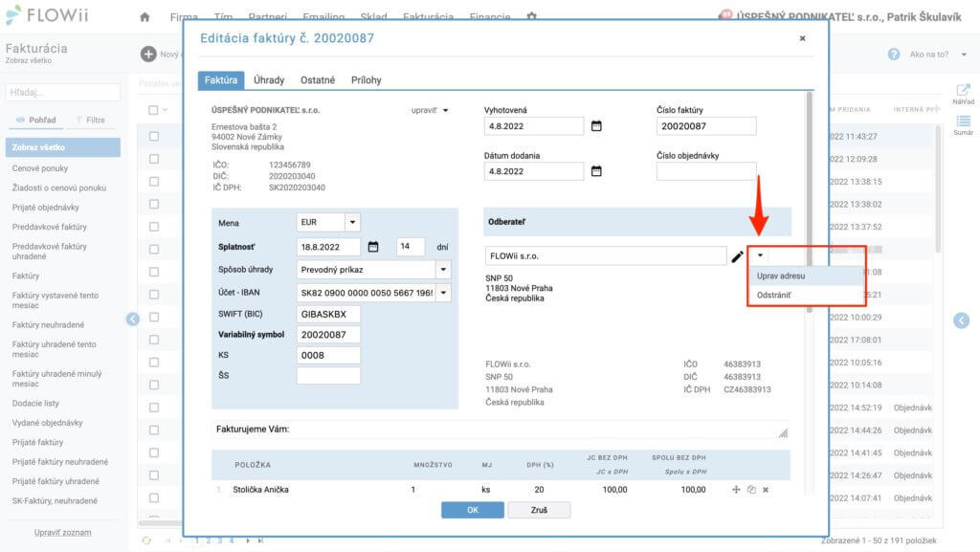980x552 pixels.
Task: Confirm the invoice with OK
Action: [473, 510]
